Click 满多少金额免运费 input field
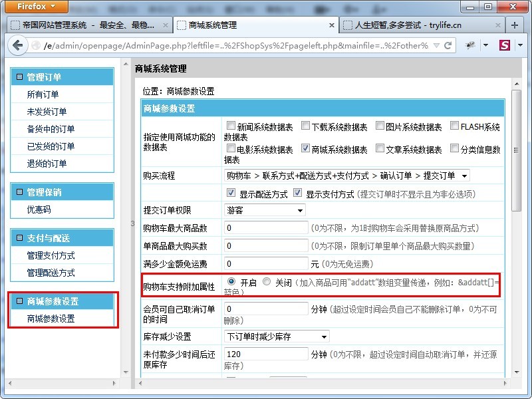The width and height of the screenshot is (532, 399). click(266, 263)
